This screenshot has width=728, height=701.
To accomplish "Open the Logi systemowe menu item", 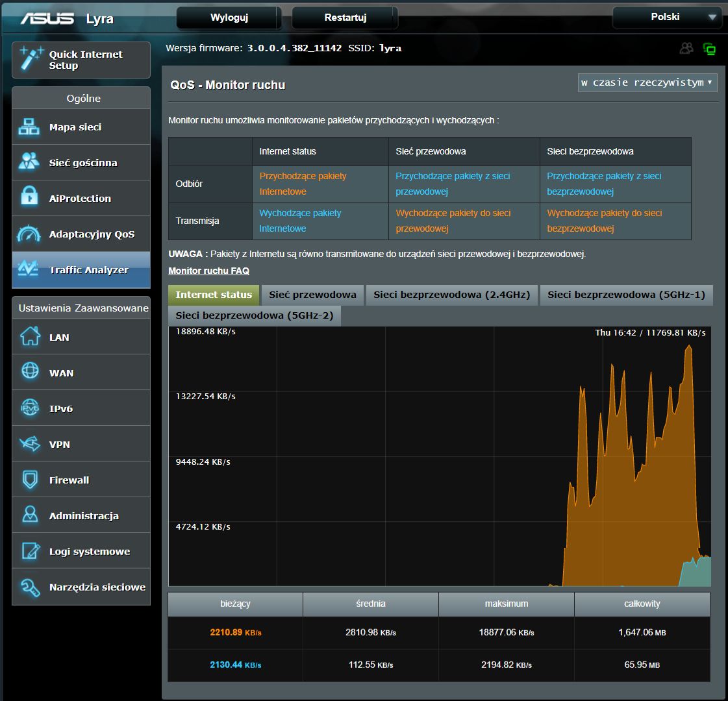I will [81, 551].
